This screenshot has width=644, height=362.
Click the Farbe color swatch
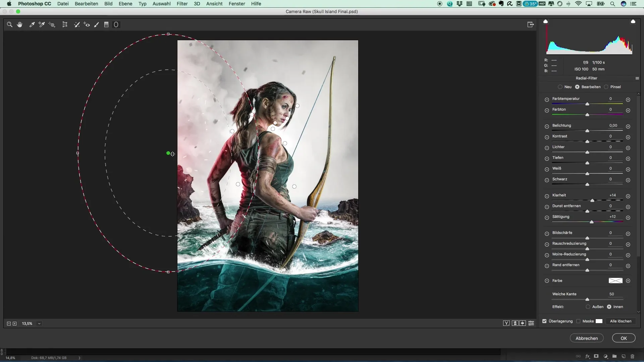coord(615,281)
